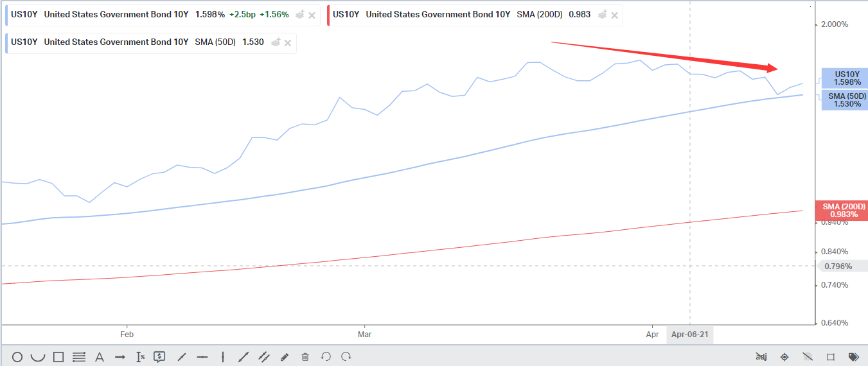Open layer options for SMA (200D) series
868x366 pixels.
601,15
